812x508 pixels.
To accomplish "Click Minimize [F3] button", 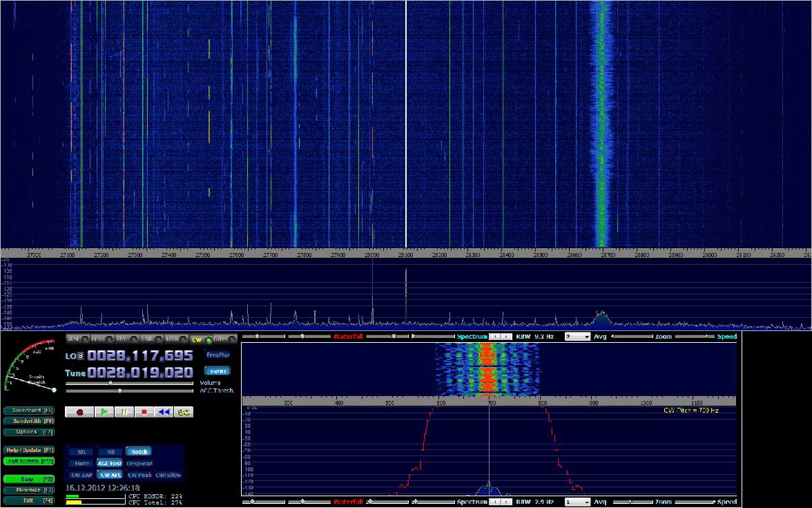I will [x=29, y=490].
